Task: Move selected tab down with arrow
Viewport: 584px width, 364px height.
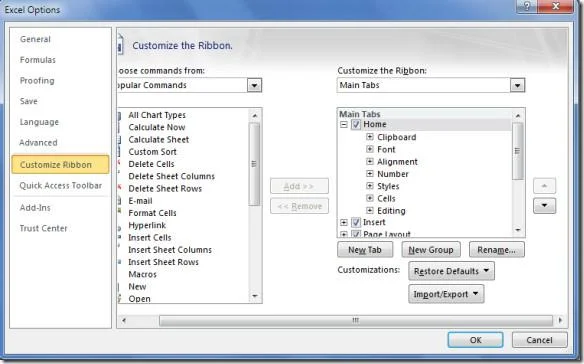Action: (545, 206)
